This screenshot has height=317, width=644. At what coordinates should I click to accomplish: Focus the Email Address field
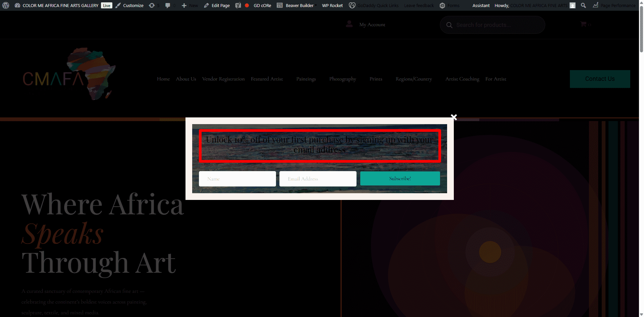[x=318, y=179]
